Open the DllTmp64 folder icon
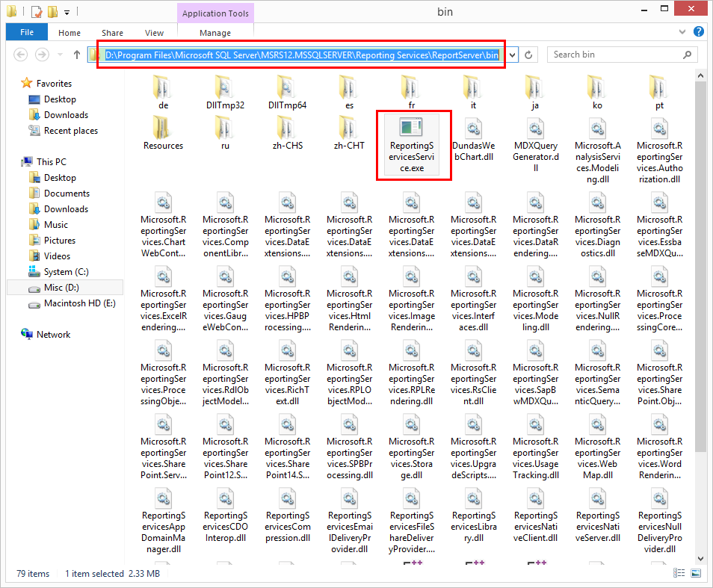This screenshot has width=713, height=588. click(x=287, y=87)
